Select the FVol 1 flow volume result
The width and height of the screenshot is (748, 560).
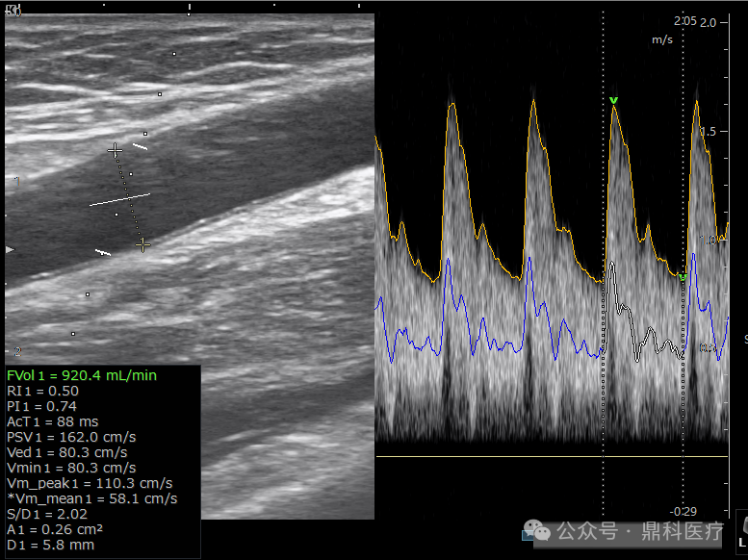[x=82, y=375]
